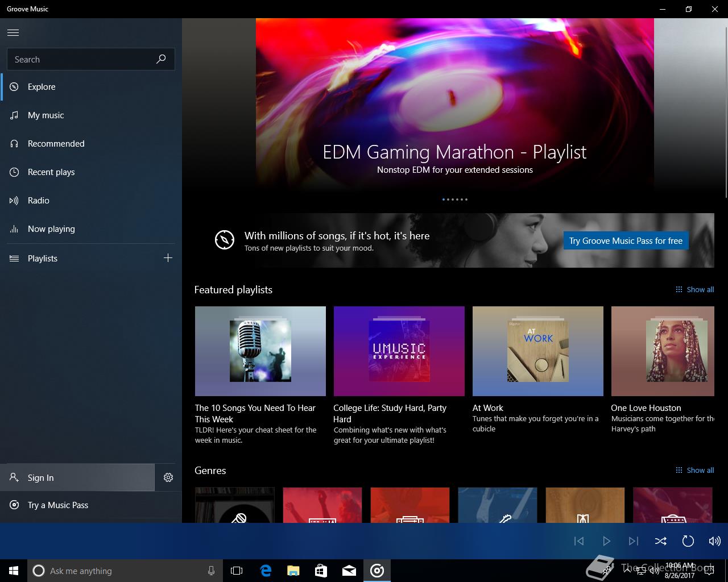Screen dimensions: 728x582
Task: Click Cortana microphone icon
Action: click(x=211, y=571)
